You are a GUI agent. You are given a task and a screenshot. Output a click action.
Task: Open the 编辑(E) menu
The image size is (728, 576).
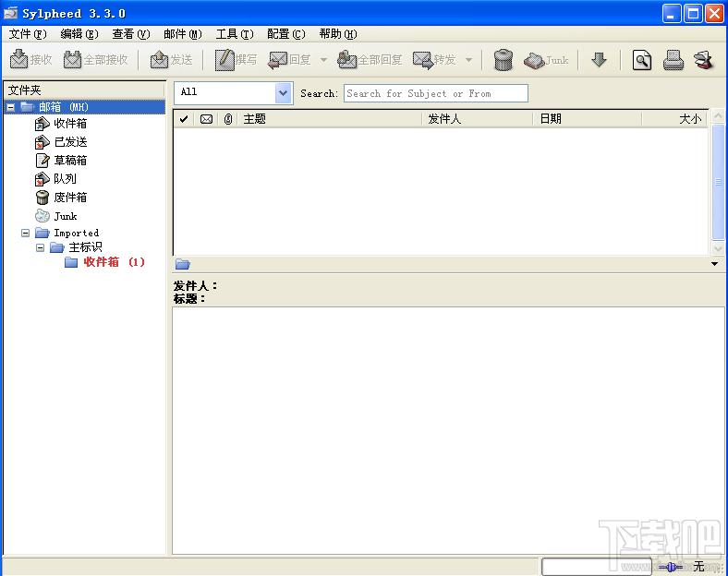[79, 34]
